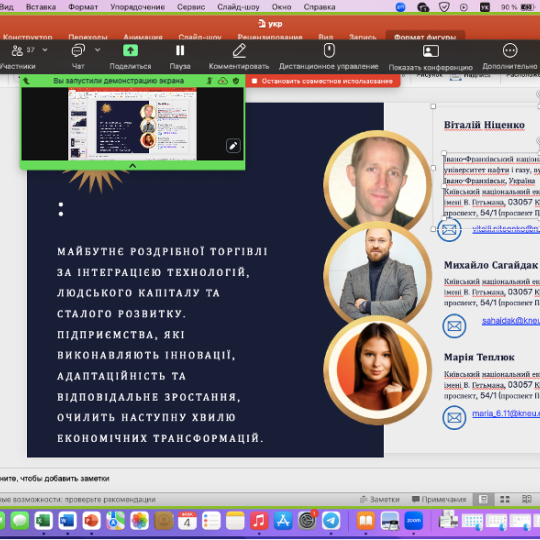This screenshot has height=540, width=540.
Task: Switch to Slide Sorter grid view
Action: tap(505, 499)
